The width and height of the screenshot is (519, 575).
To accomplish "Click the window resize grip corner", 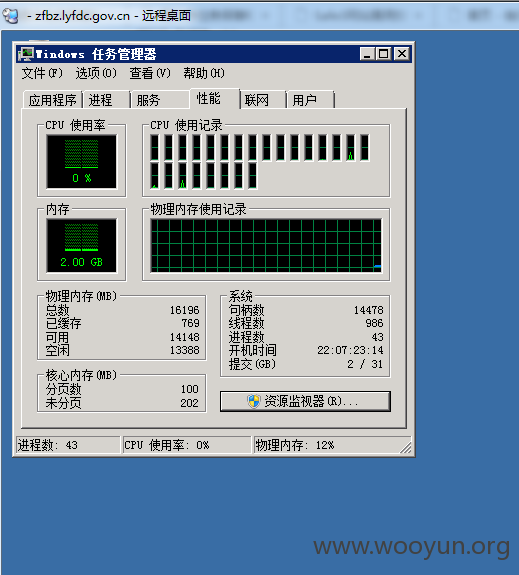I will coord(406,448).
